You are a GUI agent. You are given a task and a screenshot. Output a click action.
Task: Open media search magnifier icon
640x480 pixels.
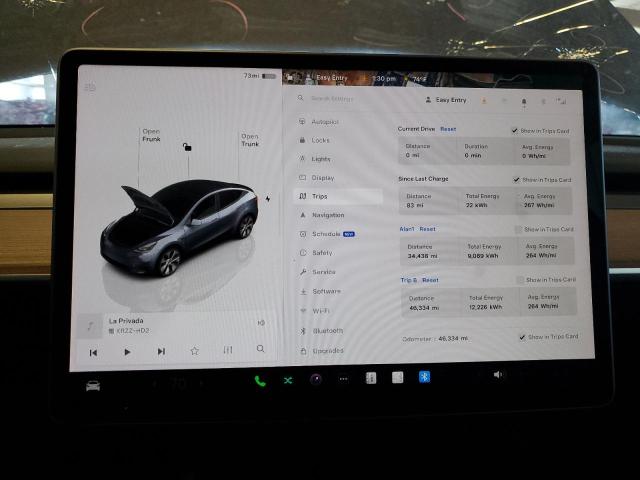(x=260, y=349)
